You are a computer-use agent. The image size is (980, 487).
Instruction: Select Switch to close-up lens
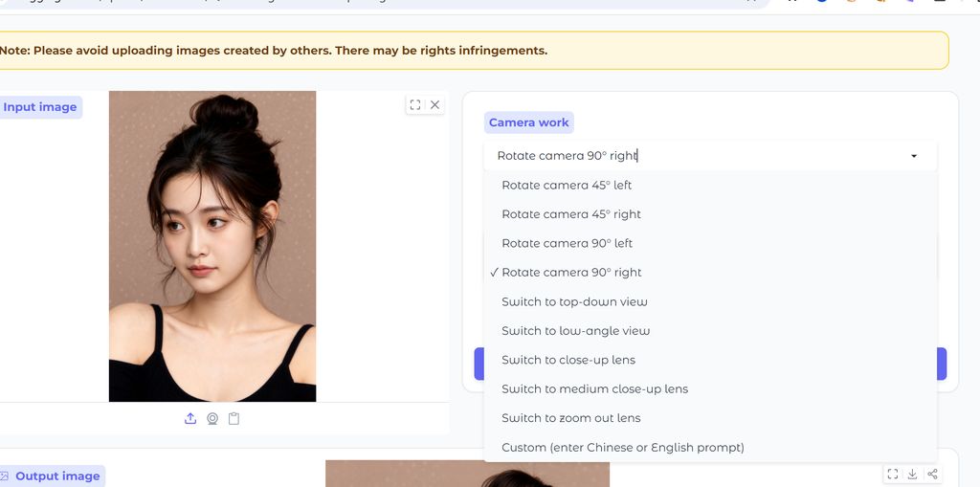point(568,360)
